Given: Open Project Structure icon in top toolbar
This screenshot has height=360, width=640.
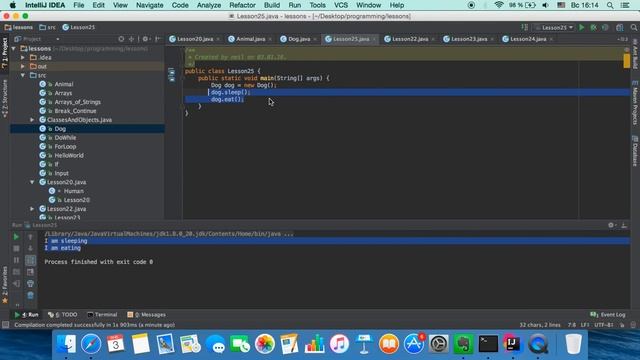Looking at the screenshot, I should coord(620,27).
